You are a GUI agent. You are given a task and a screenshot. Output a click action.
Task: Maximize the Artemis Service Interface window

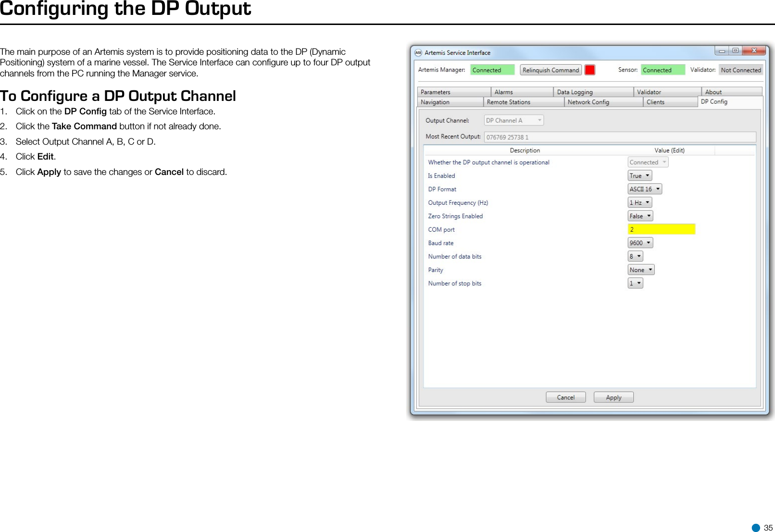click(x=735, y=50)
